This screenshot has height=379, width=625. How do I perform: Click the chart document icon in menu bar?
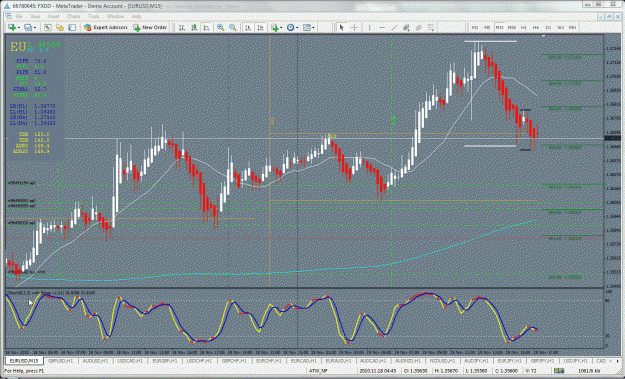tap(8, 16)
